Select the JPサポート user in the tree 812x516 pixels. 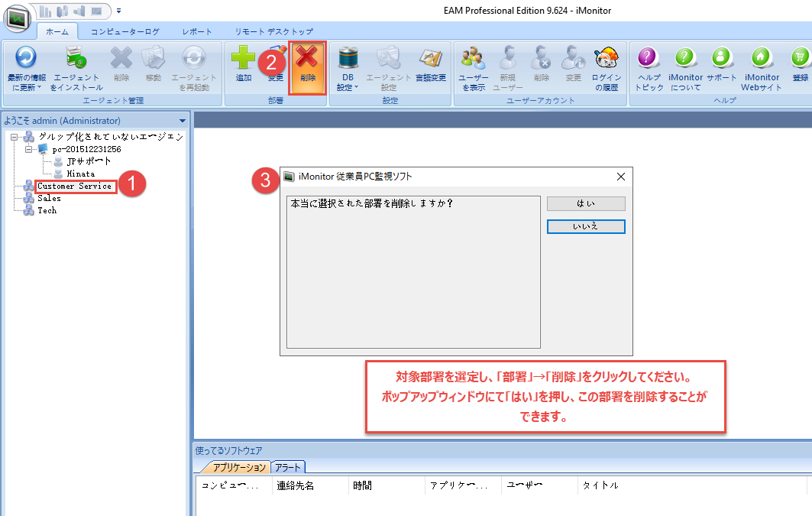click(x=89, y=161)
